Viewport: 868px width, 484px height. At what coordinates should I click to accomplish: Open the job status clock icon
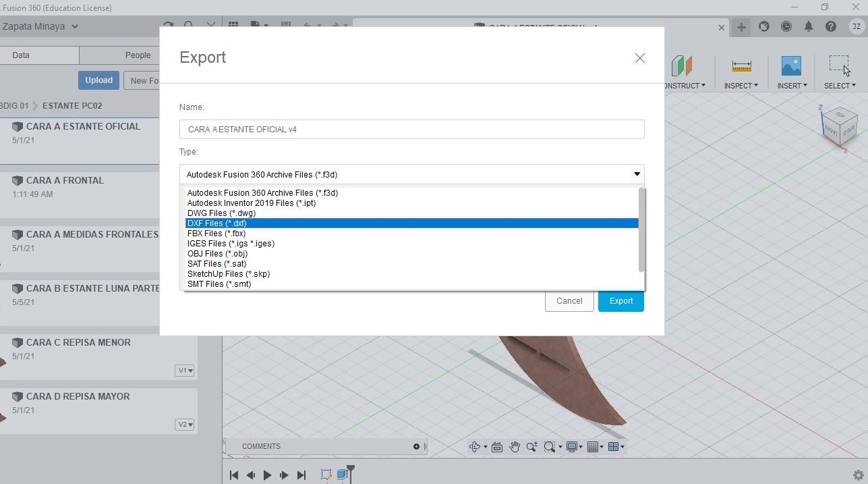tap(786, 26)
